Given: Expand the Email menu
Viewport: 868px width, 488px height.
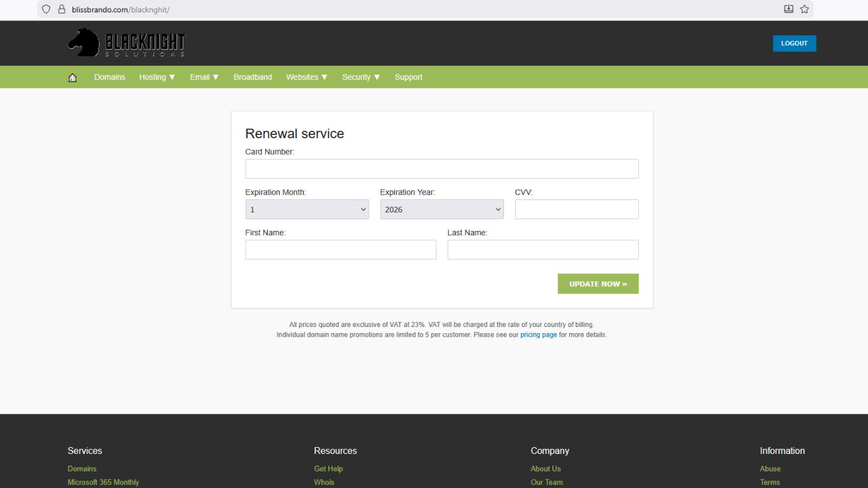Looking at the screenshot, I should tap(204, 77).
